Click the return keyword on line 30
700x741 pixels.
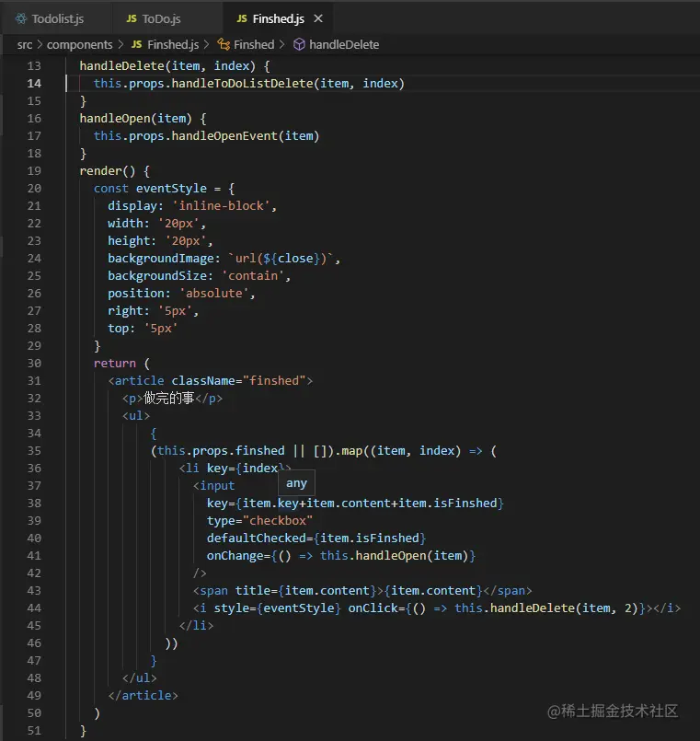tap(115, 364)
